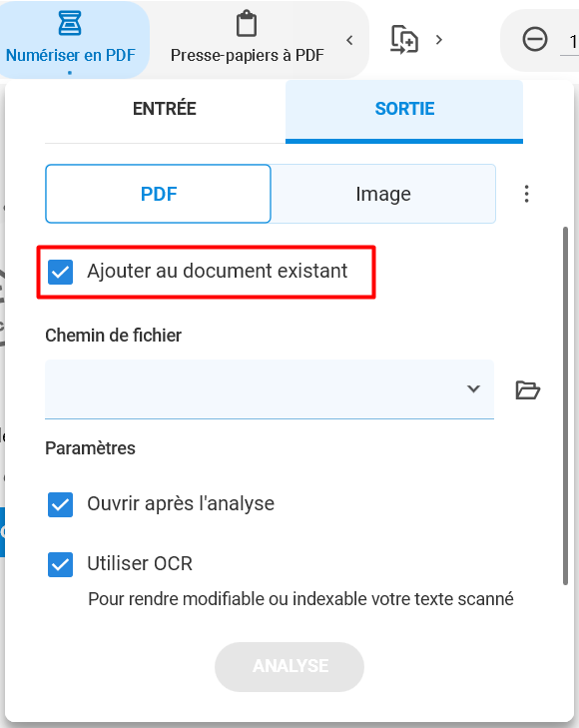This screenshot has width=579, height=728.
Task: Click the Presse-papiers à PDF clipboard icon
Action: (247, 23)
